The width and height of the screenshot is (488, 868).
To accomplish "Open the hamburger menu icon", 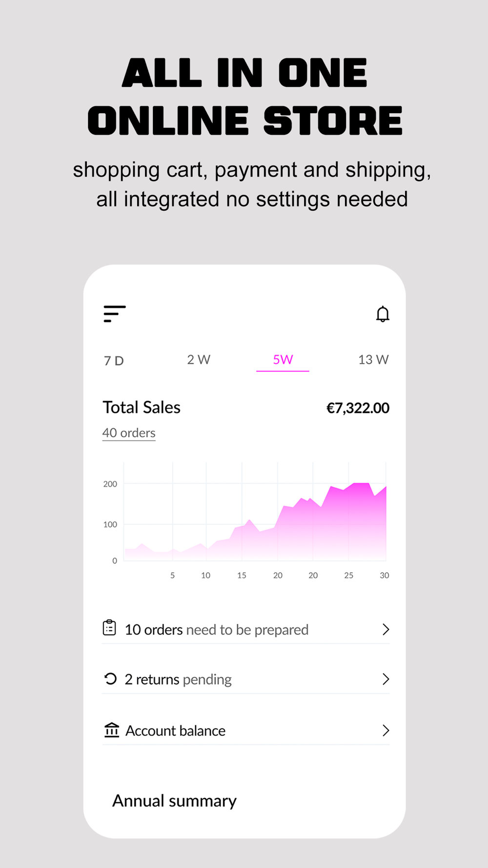I will point(115,314).
